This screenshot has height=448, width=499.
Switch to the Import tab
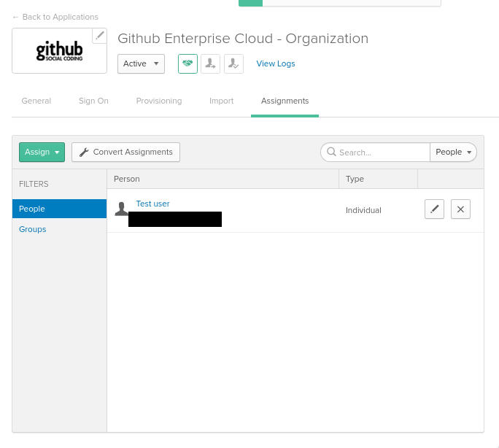point(222,101)
